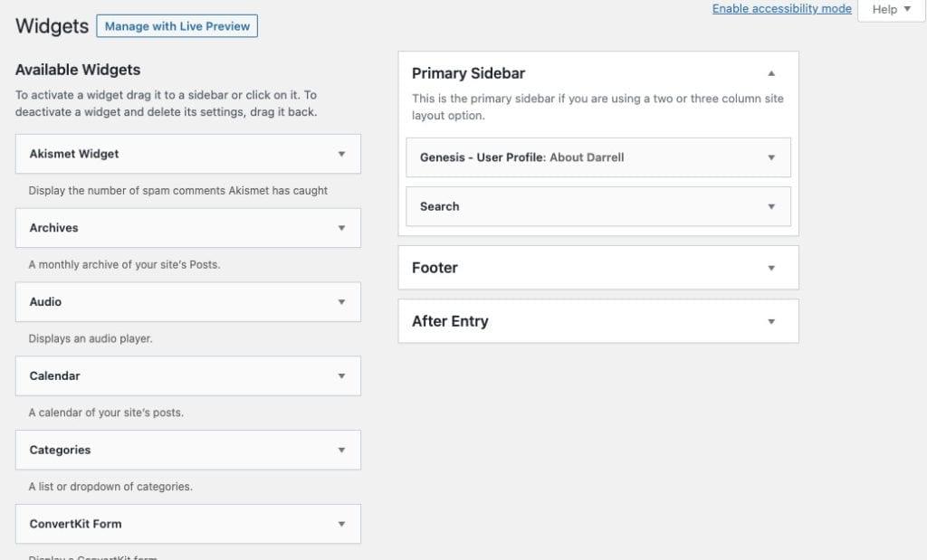
Task: Select the Widgets page heading
Action: point(50,26)
